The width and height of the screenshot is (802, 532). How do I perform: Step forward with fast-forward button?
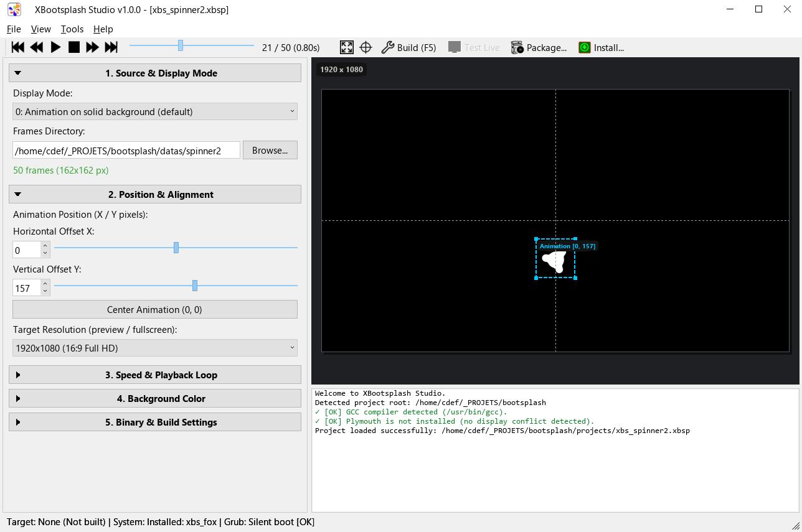[x=93, y=47]
